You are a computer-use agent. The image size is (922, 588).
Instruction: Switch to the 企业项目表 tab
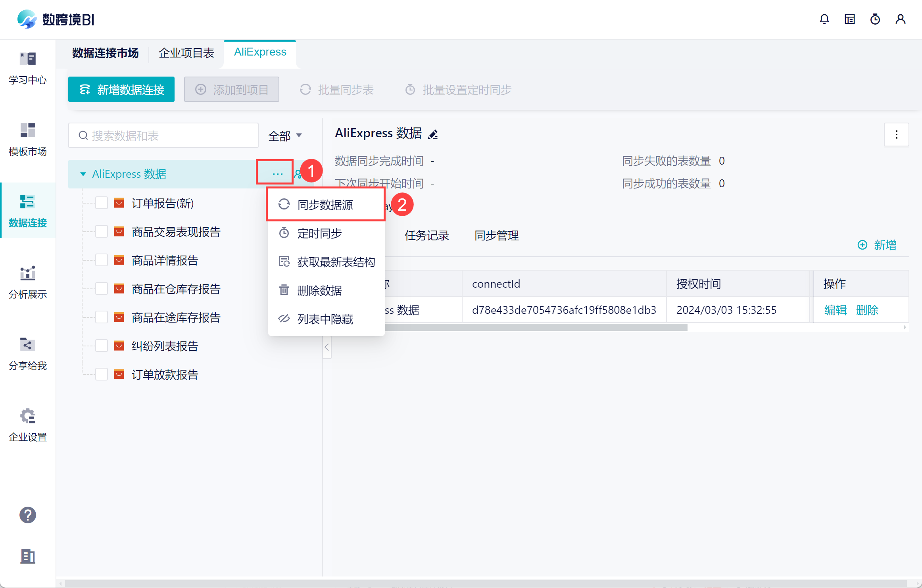[x=186, y=53]
